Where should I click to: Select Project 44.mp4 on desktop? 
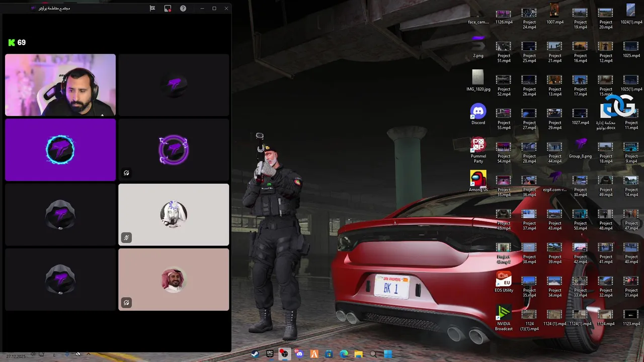point(554,153)
